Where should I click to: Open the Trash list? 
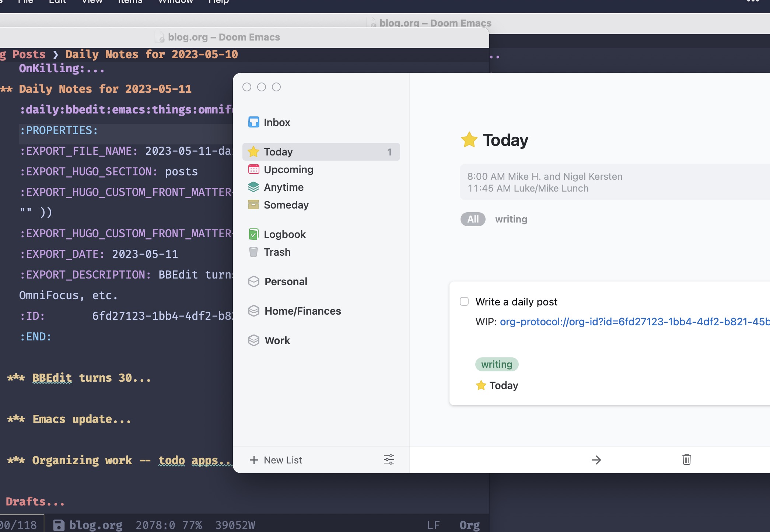277,252
